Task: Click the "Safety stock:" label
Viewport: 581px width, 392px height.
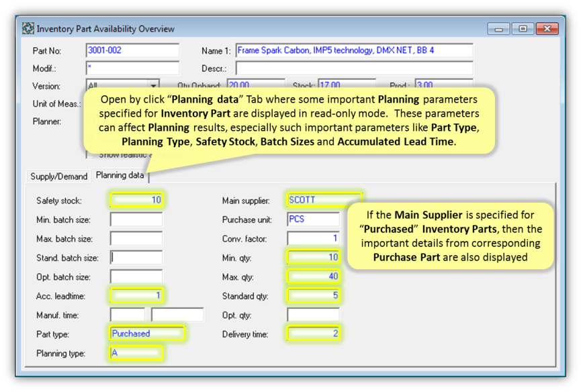Action: point(59,201)
